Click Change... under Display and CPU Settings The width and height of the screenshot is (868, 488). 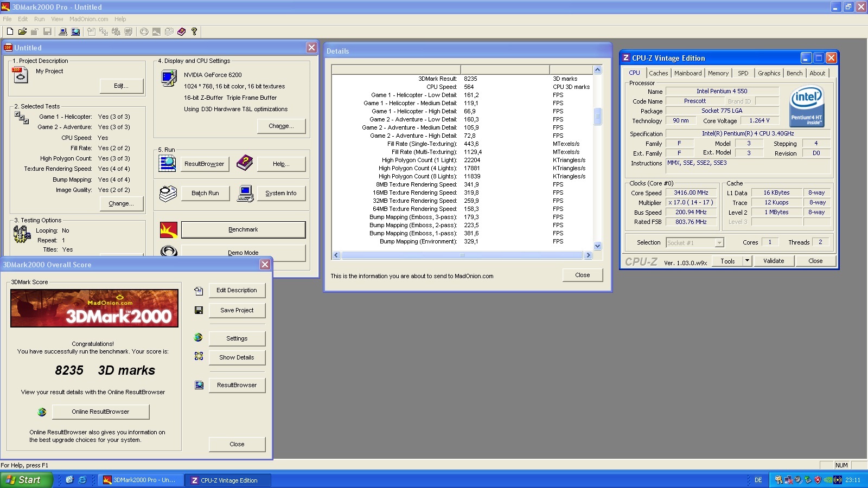281,126
